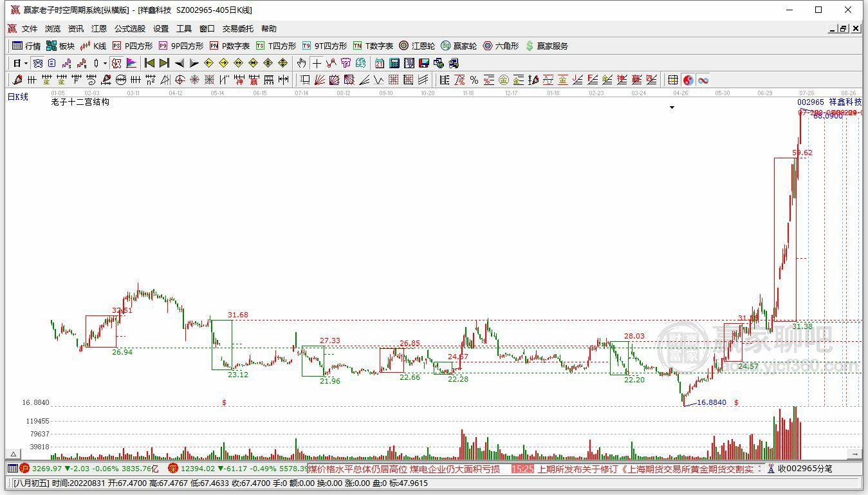Click the 002965 stock code label
This screenshot has width=868, height=495.
[811, 102]
